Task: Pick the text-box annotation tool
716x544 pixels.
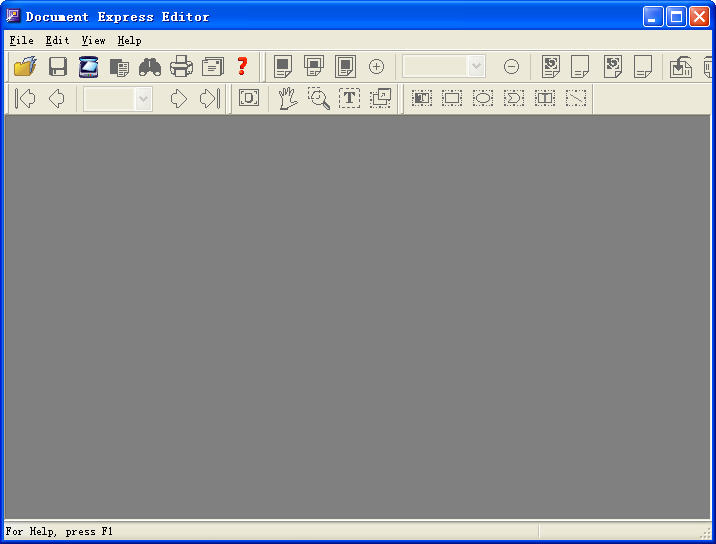Action: coord(421,98)
